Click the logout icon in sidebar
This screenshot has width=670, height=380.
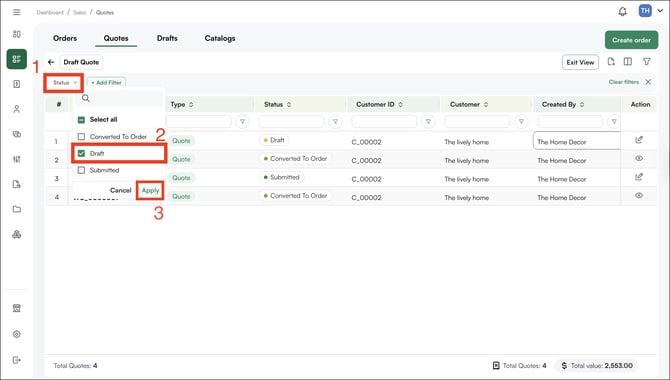tap(17, 360)
